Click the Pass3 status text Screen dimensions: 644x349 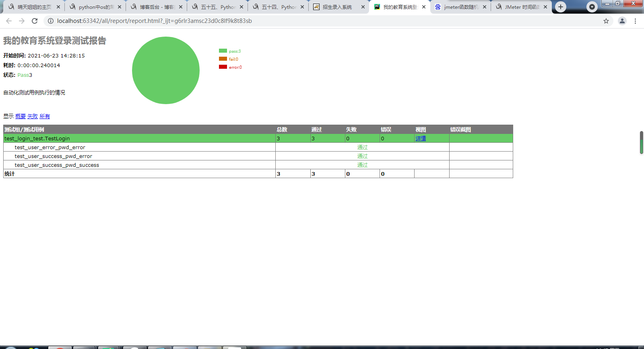(x=25, y=75)
